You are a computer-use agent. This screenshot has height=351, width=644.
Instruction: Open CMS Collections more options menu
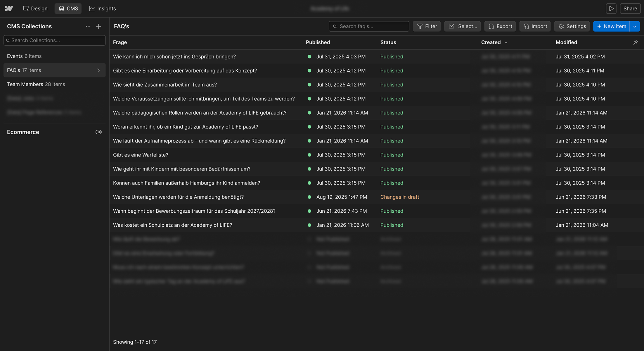point(88,26)
